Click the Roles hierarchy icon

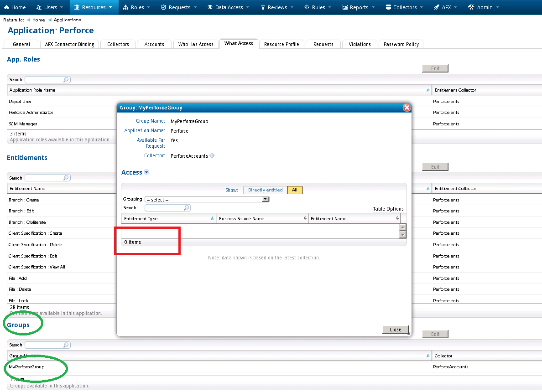coord(126,7)
